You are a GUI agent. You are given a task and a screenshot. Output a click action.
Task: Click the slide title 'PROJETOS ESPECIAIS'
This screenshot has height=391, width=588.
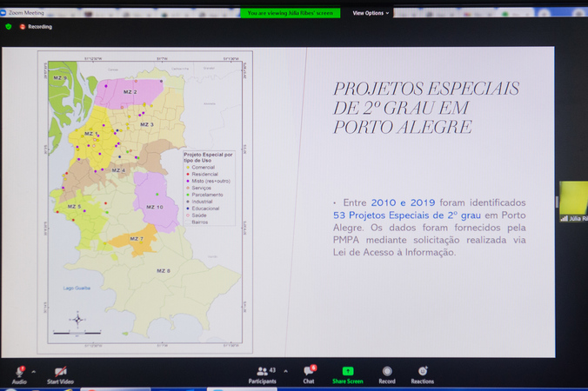426,89
